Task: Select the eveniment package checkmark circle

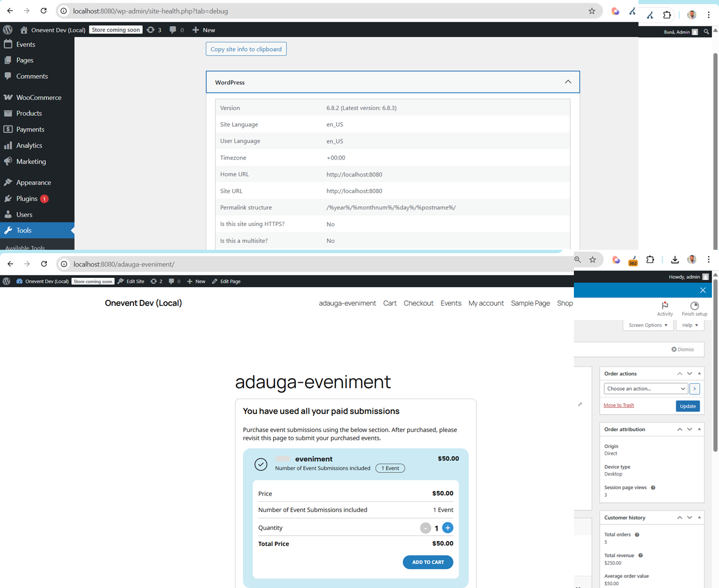Action: pos(261,464)
